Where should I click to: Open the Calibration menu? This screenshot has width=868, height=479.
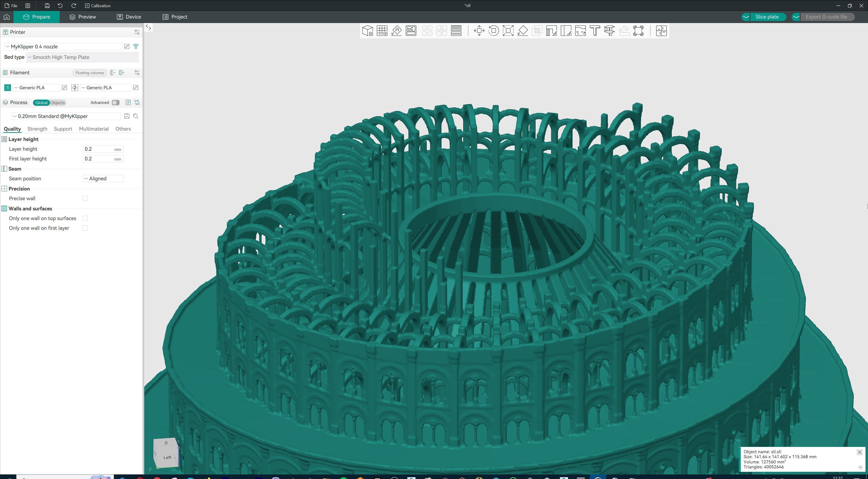point(98,5)
